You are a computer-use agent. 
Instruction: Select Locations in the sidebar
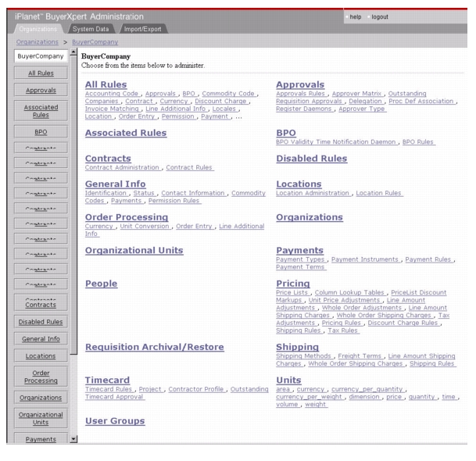41,356
